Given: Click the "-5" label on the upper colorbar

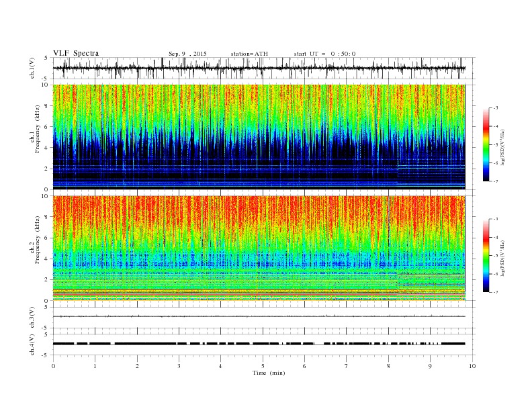Looking at the screenshot, I should tap(496, 145).
